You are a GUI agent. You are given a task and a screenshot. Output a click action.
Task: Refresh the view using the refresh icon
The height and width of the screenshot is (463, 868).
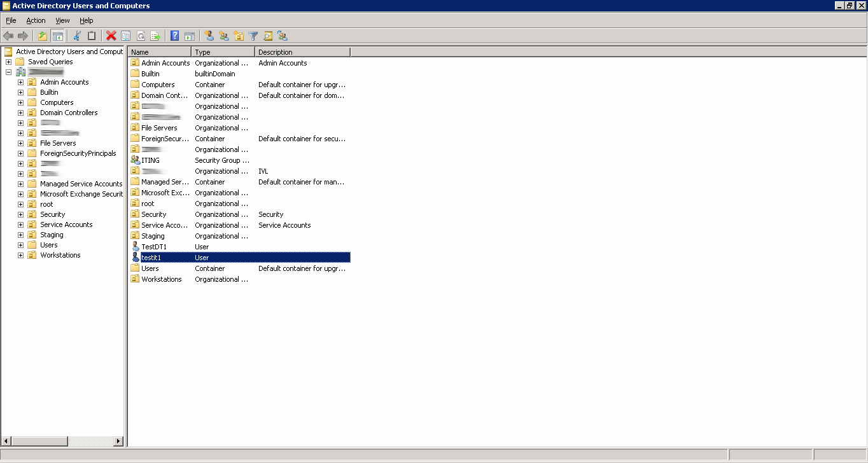point(141,36)
